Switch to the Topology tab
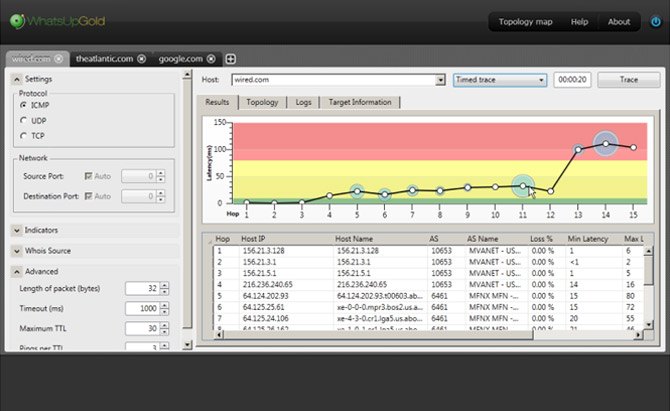Screen dimensions: 670x411 262,102
